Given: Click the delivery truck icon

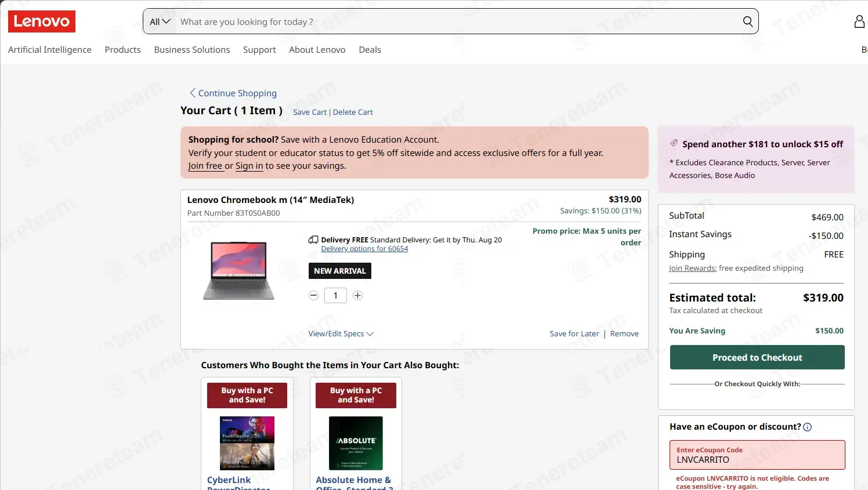Looking at the screenshot, I should click(313, 239).
